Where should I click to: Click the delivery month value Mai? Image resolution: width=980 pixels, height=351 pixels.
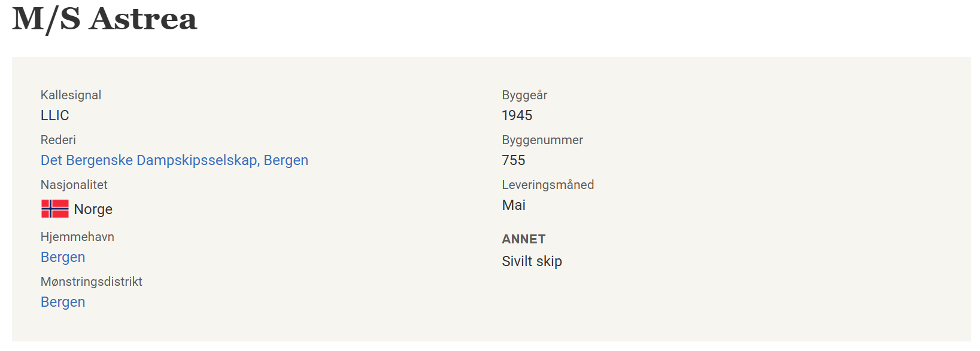click(x=514, y=205)
